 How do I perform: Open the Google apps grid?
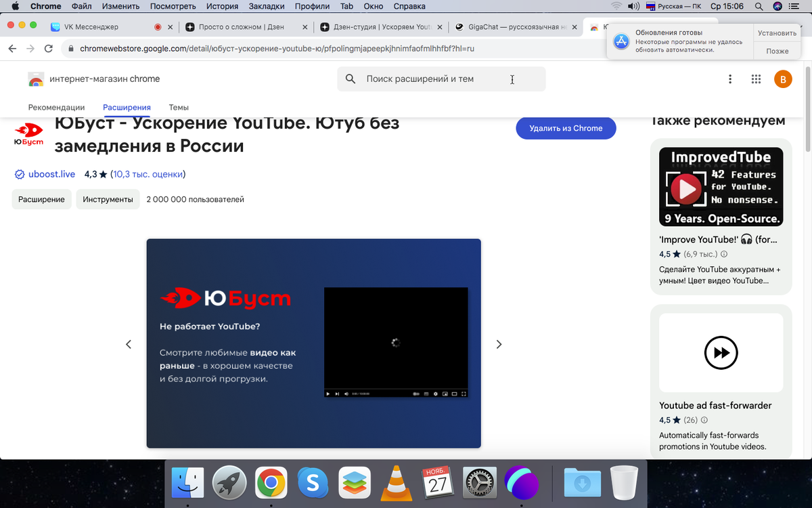click(757, 79)
